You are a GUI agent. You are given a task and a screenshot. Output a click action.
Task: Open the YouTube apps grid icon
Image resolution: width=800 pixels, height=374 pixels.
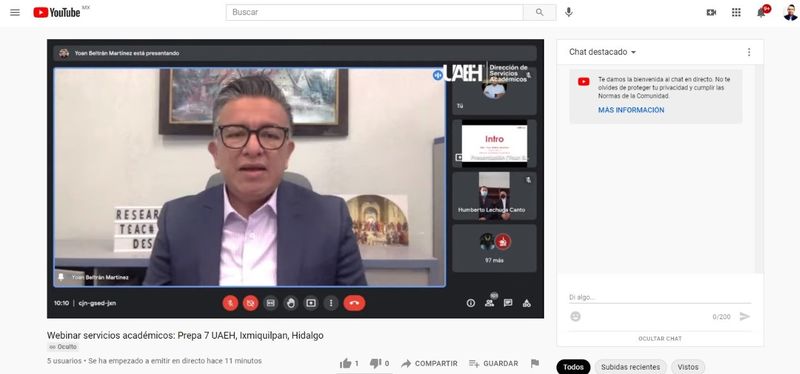click(x=736, y=12)
